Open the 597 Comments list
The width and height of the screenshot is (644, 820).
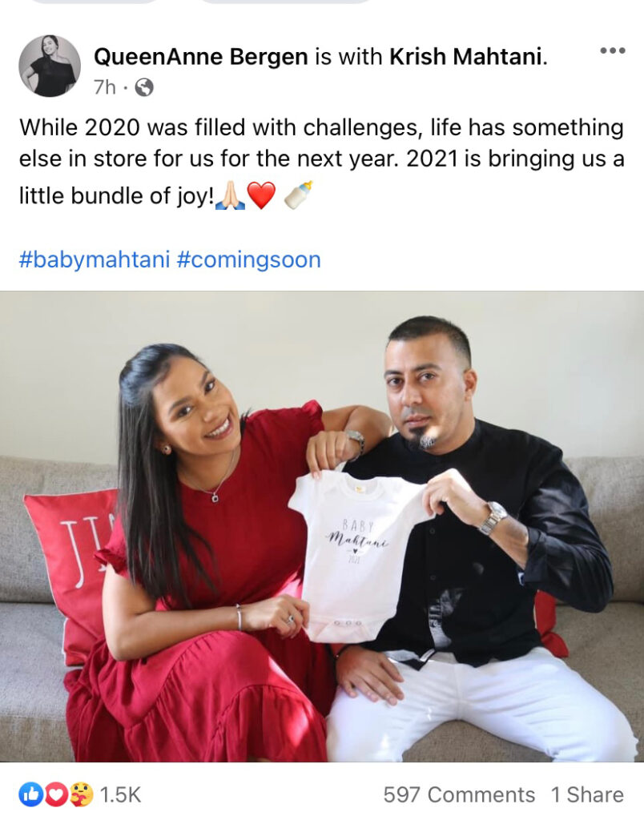point(459,795)
